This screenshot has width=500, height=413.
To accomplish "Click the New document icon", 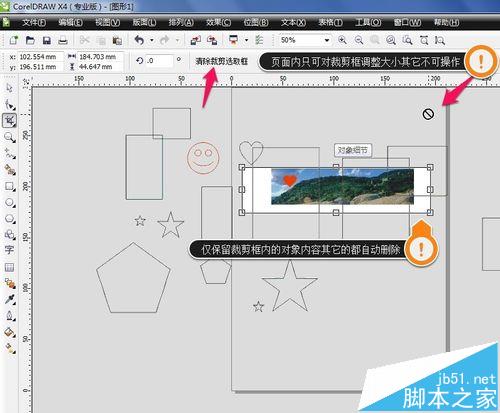I will [14, 40].
